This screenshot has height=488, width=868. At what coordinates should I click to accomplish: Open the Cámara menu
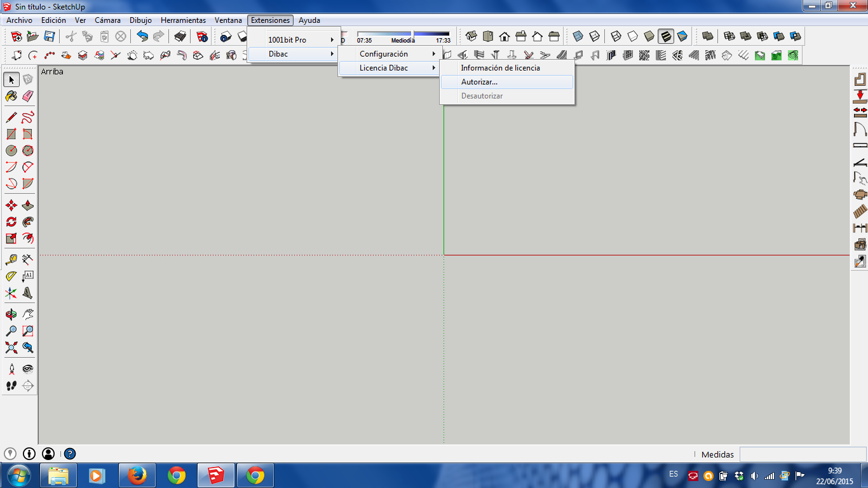[108, 20]
